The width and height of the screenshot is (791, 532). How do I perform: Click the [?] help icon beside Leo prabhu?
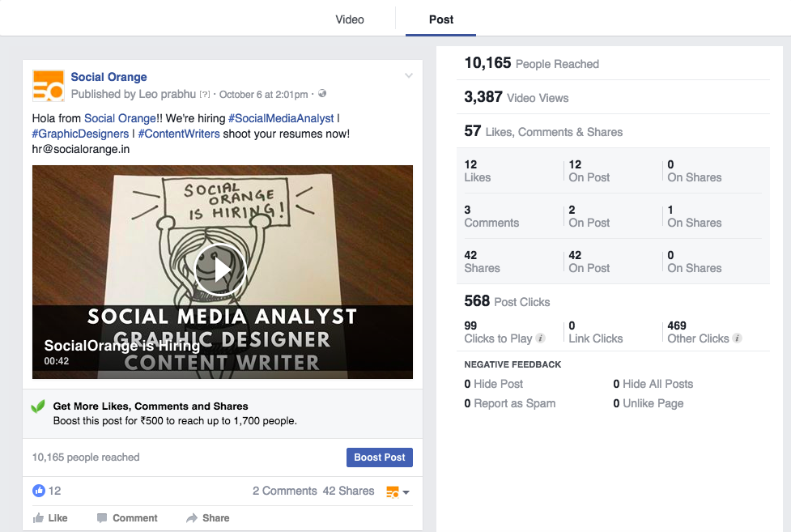click(205, 95)
